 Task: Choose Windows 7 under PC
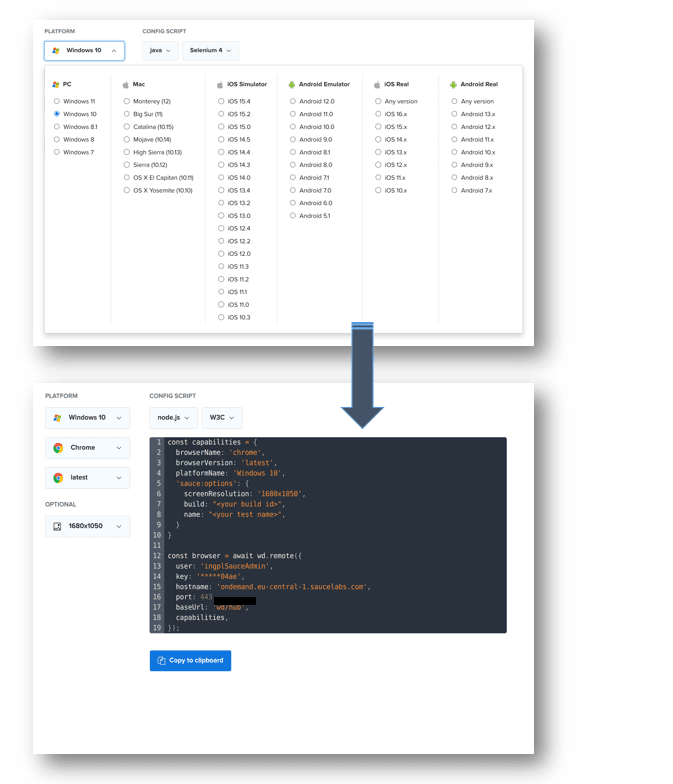click(56, 152)
